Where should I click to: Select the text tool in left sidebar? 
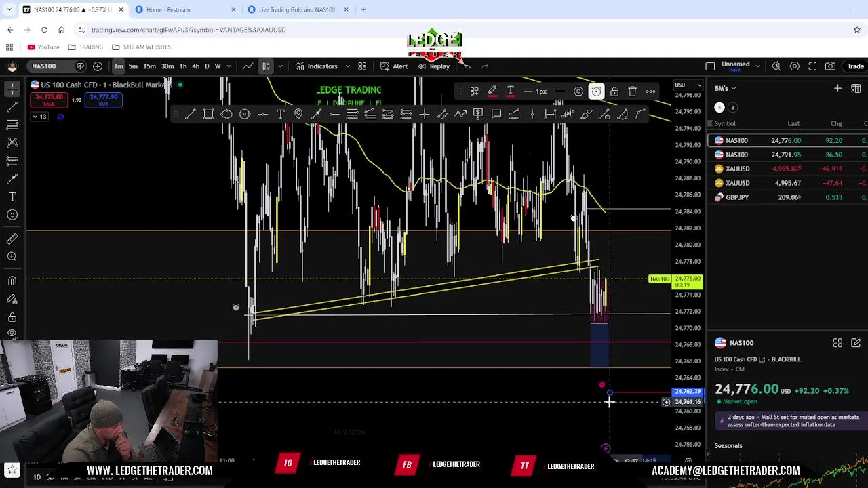(x=12, y=197)
